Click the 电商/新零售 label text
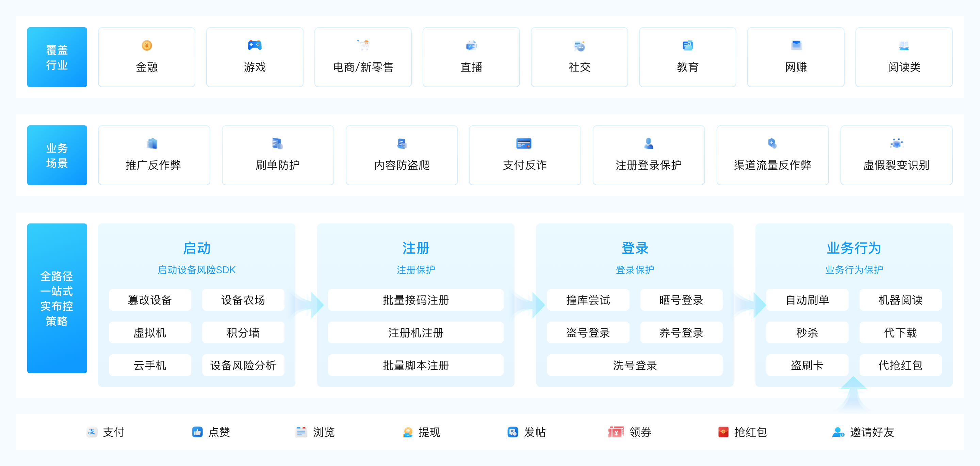Image resolution: width=980 pixels, height=466 pixels. point(363,67)
